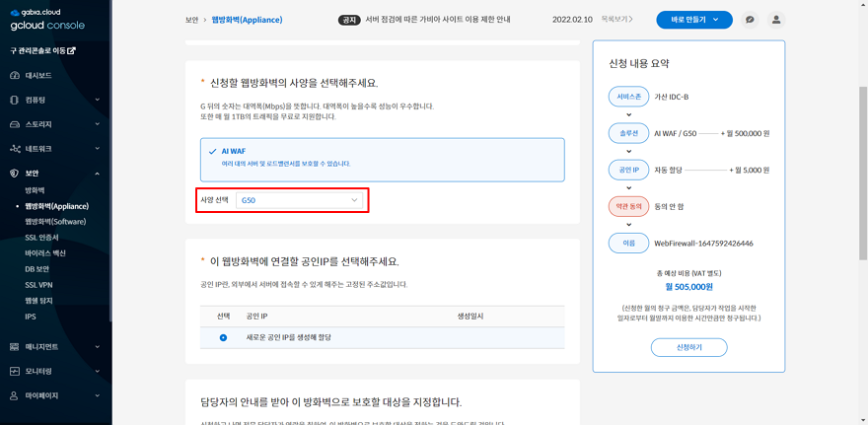This screenshot has height=425, width=868.
Task: Open 웹쉘 탐지 in the sidebar
Action: (38, 301)
